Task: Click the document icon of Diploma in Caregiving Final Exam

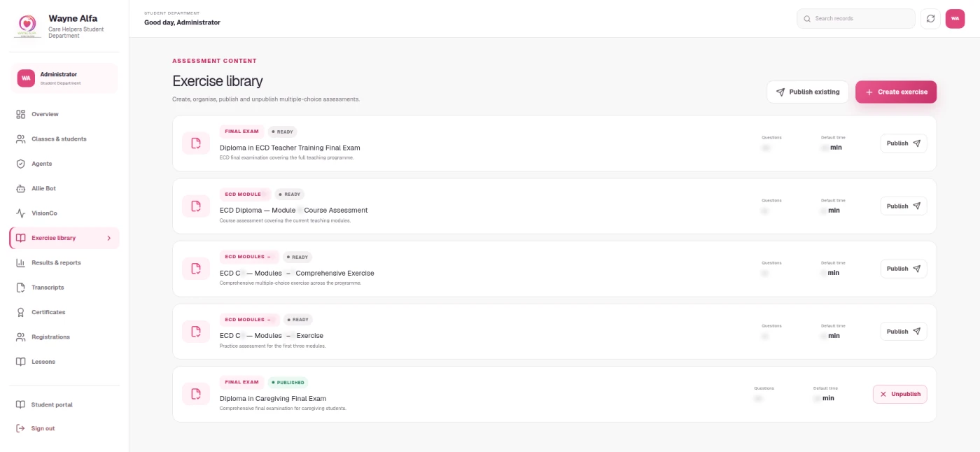Action: coord(196,394)
